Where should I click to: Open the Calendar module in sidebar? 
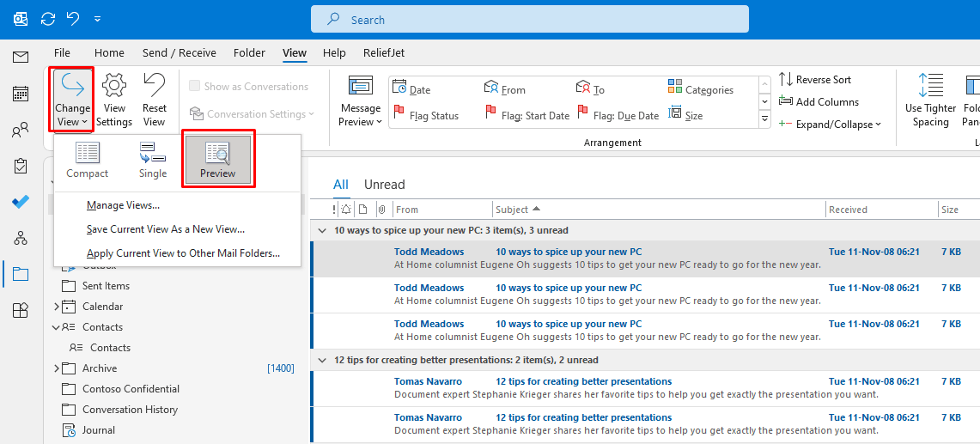tap(21, 94)
